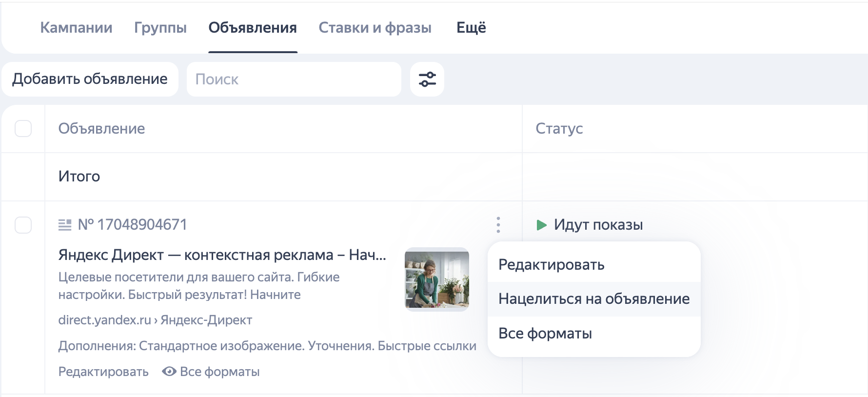Click the text-image ad type icon
This screenshot has width=868, height=397.
pyautogui.click(x=65, y=225)
